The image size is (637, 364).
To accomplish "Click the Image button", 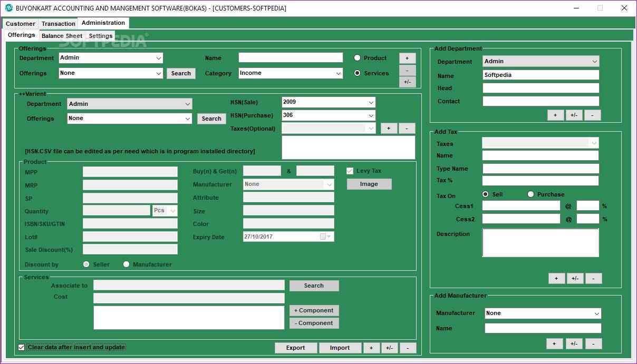I will click(369, 184).
